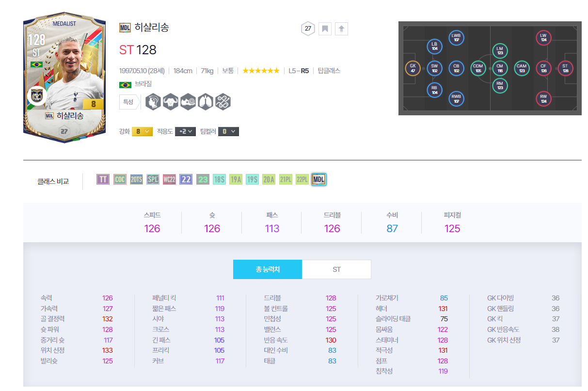Image resolution: width=588 pixels, height=391 pixels.
Task: Choose the COC class icon
Action: [x=120, y=179]
